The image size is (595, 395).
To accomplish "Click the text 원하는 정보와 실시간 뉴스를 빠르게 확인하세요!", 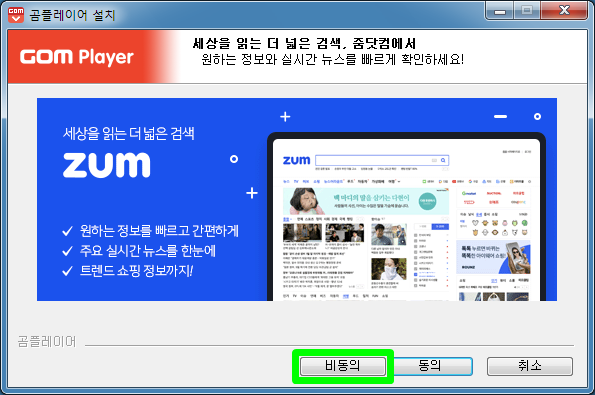I will pyautogui.click(x=333, y=60).
